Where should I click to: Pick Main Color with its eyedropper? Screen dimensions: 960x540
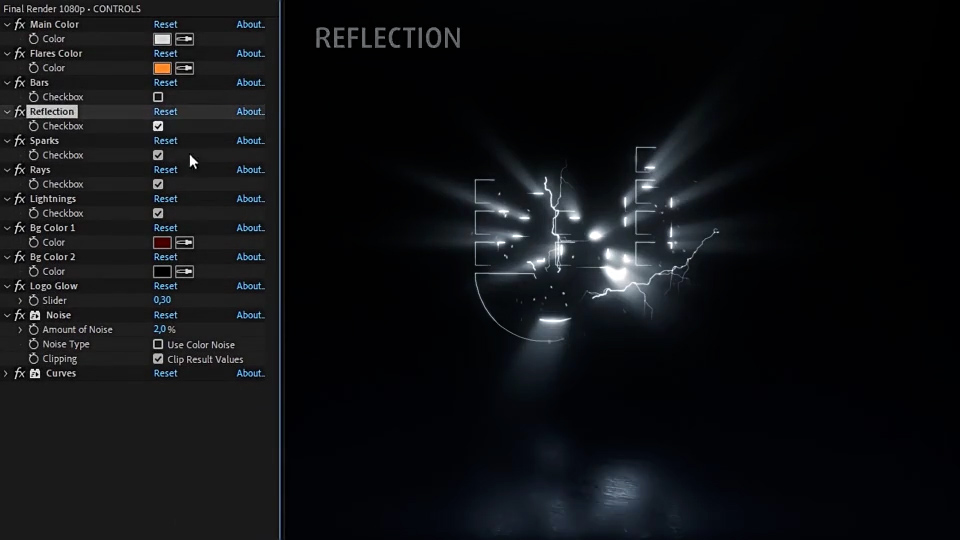[x=184, y=39]
